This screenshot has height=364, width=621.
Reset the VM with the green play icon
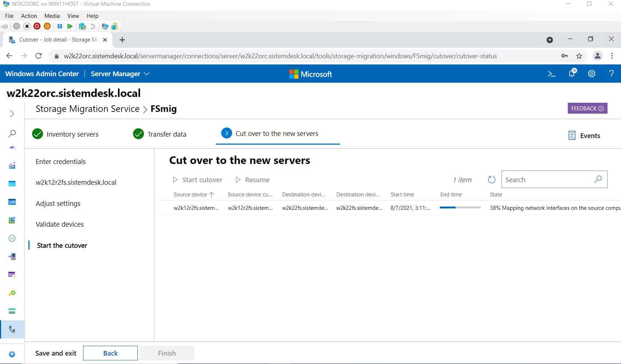coord(70,26)
